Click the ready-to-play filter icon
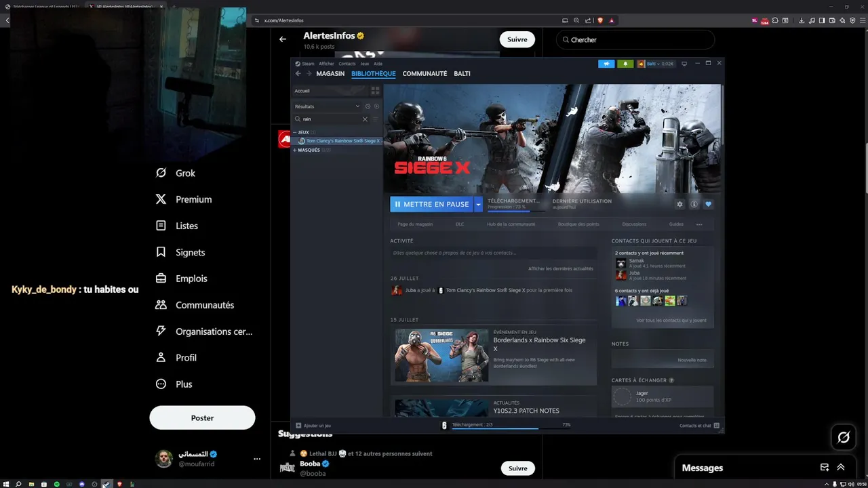 tap(376, 106)
